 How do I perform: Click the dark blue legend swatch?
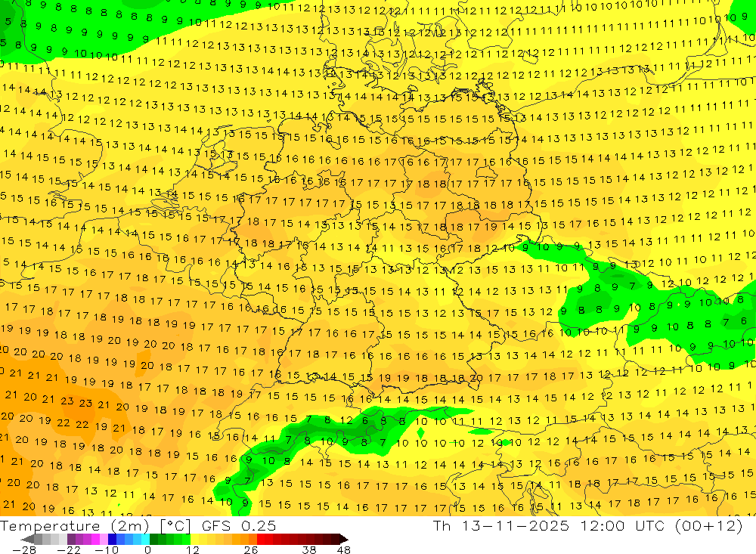pyautogui.click(x=112, y=539)
